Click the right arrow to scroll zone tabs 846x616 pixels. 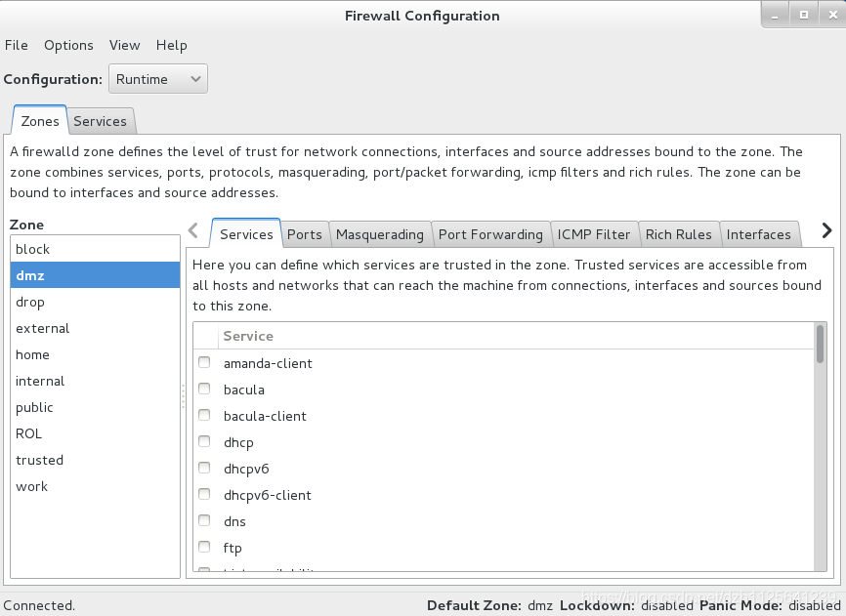point(826,230)
